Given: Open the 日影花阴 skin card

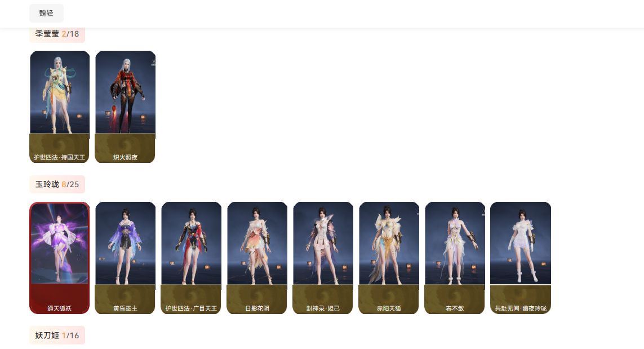Looking at the screenshot, I should click(257, 258).
